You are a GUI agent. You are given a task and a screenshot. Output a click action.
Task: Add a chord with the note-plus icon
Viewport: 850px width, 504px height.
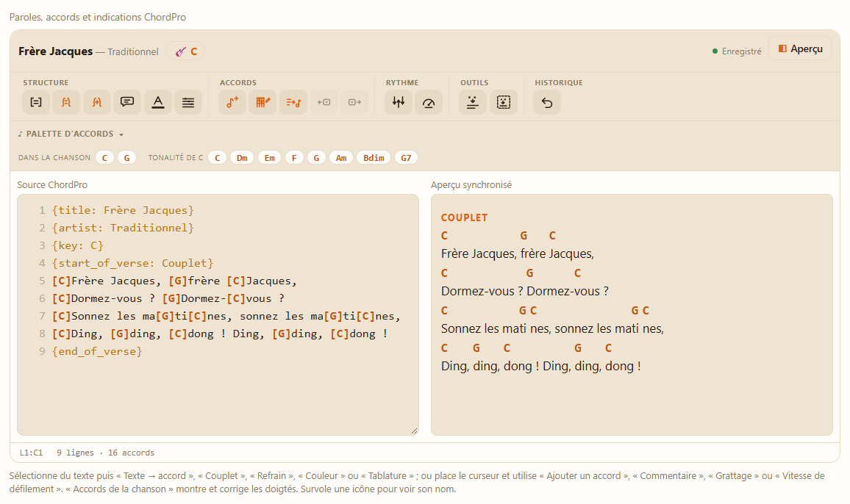(x=232, y=102)
